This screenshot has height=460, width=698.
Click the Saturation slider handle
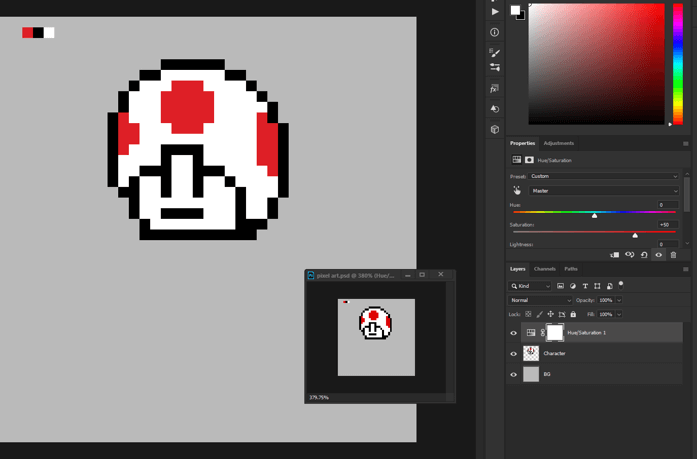pyautogui.click(x=635, y=235)
